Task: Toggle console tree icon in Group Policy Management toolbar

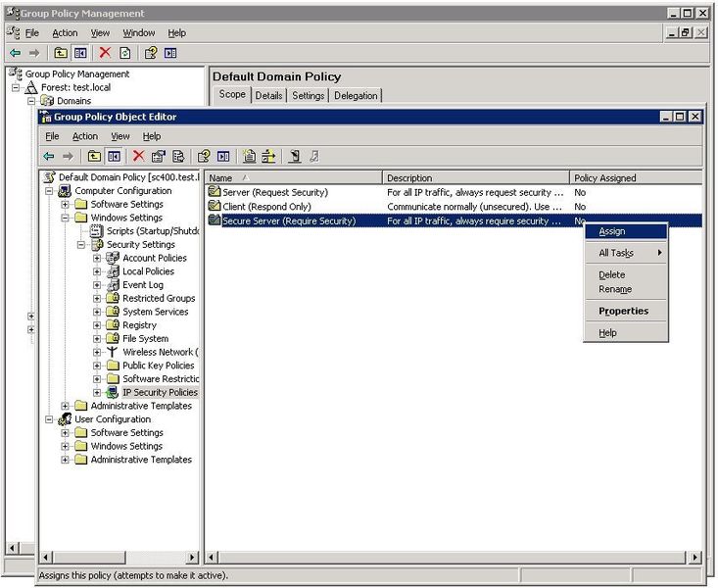Action: click(x=80, y=53)
